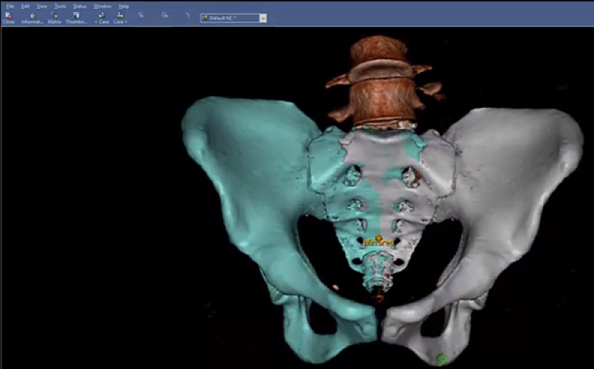This screenshot has height=369, width=594.
Task: Click second greyed-out icon after Case buttons
Action: (x=164, y=15)
